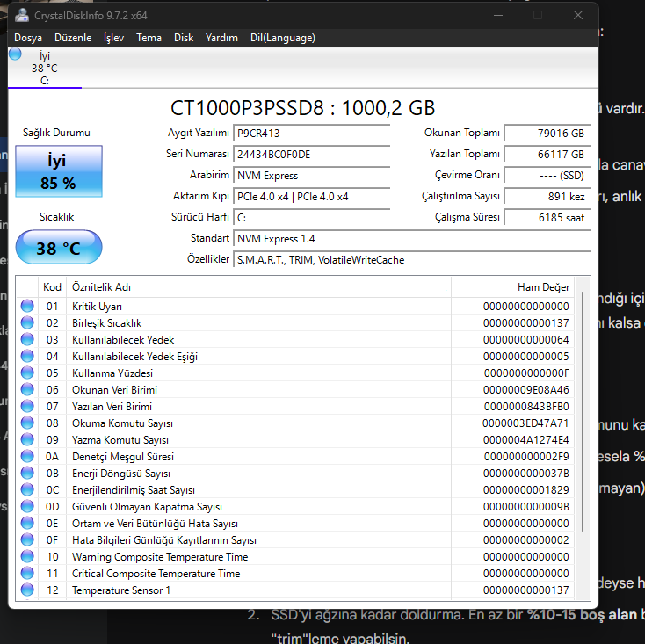Click status orb for Yazma Komutu Sayısı row
The image size is (645, 644).
(27, 439)
